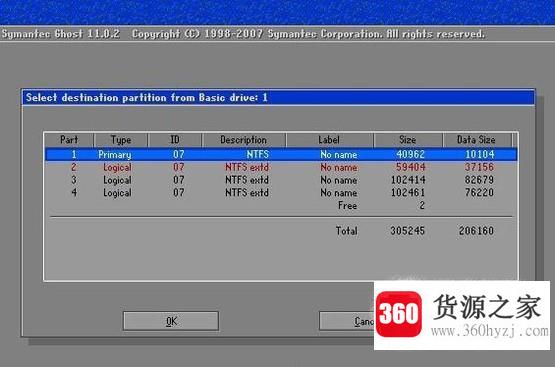Choose partition 4 sized 102461
This screenshot has height=367, width=555.
281,193
